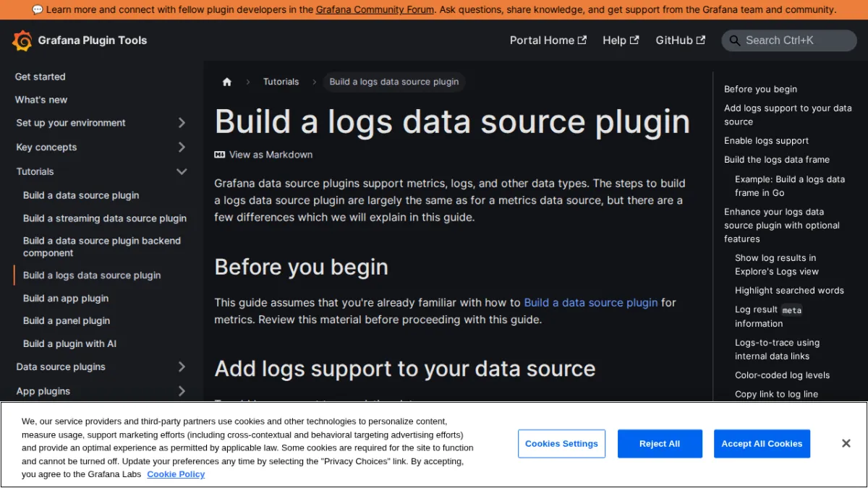Open GitHub link in navbar
Image resolution: width=868 pixels, height=488 pixels.
(x=680, y=40)
